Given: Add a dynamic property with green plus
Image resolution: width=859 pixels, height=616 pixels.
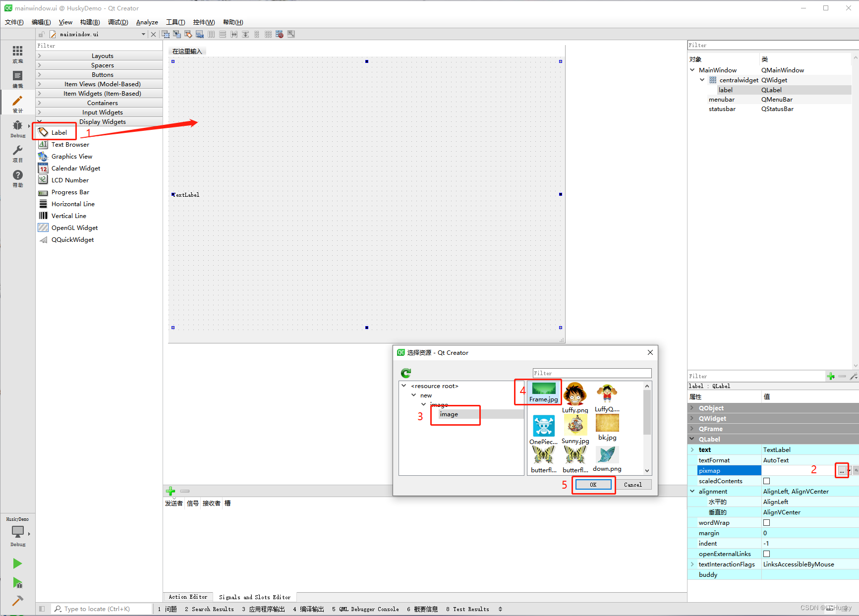Looking at the screenshot, I should click(x=831, y=376).
